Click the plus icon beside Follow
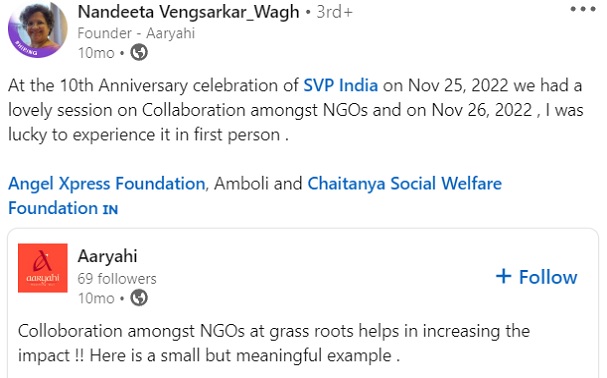 click(503, 276)
